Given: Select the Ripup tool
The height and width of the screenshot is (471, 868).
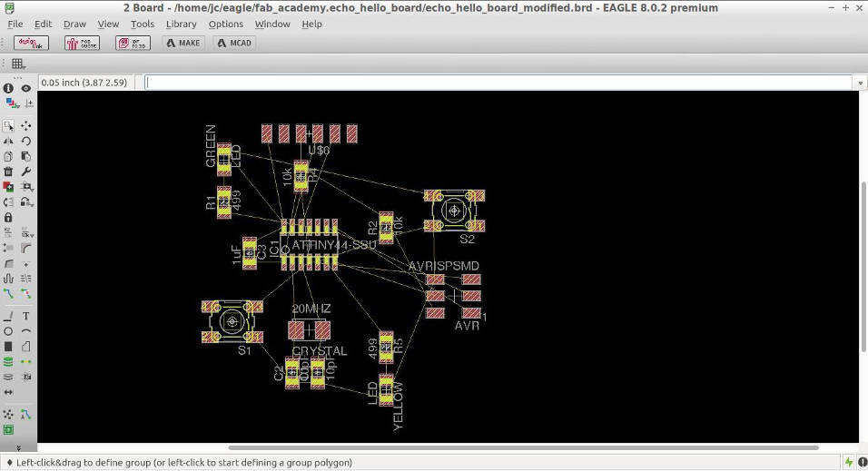Looking at the screenshot, I should coord(26,293).
